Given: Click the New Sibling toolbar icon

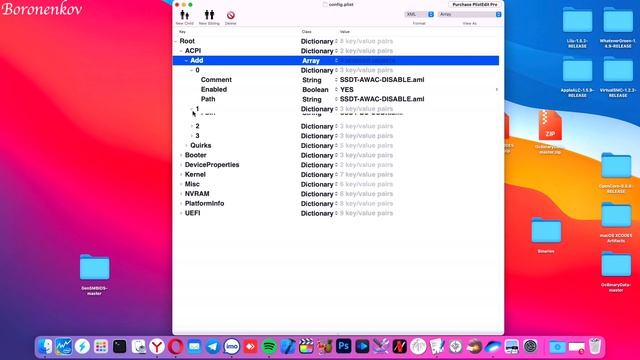Looking at the screenshot, I should pos(209,16).
